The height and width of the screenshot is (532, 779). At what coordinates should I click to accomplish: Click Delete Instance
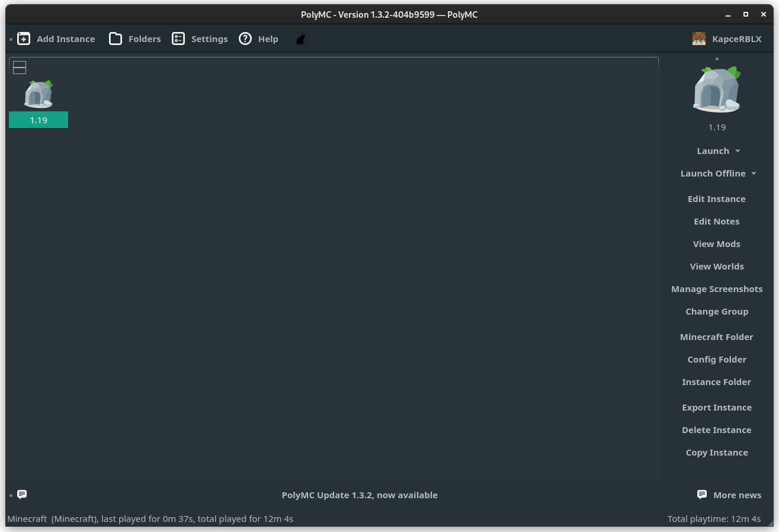pyautogui.click(x=716, y=430)
